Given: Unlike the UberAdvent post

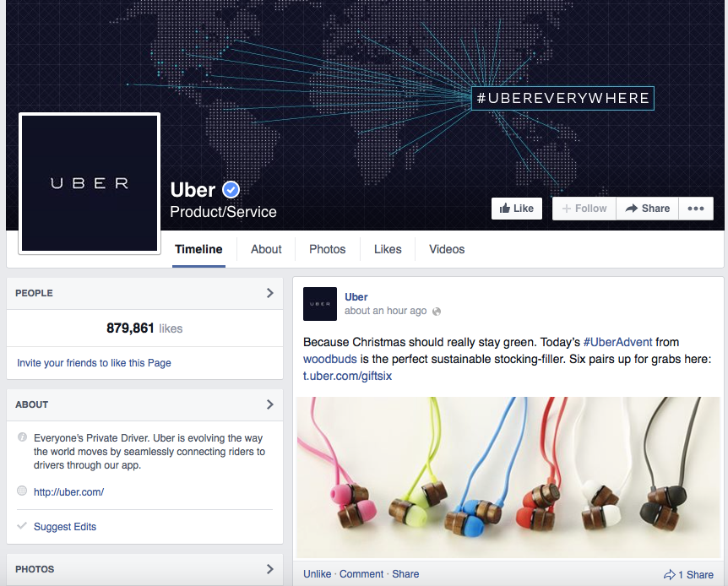Looking at the screenshot, I should point(317,574).
